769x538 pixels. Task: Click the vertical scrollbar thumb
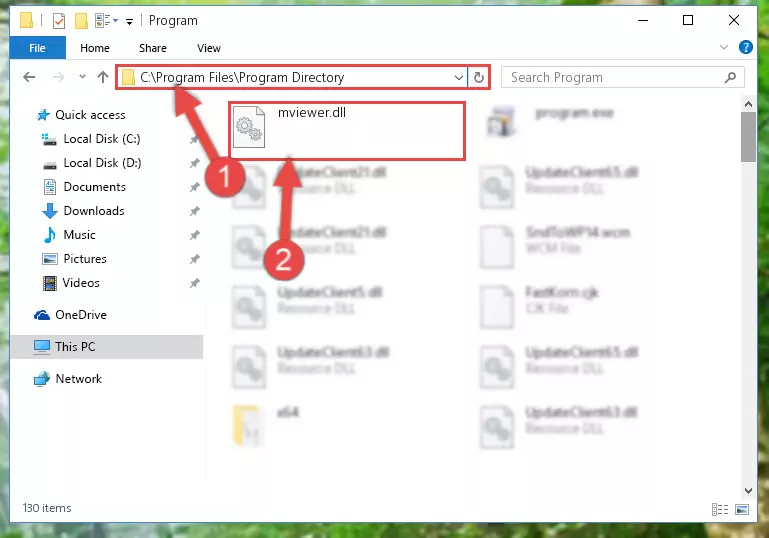click(x=748, y=137)
